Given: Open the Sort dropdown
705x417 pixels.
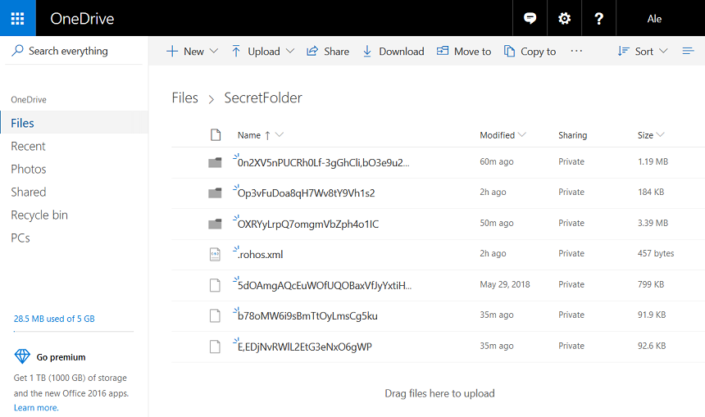Looking at the screenshot, I should click(x=642, y=51).
